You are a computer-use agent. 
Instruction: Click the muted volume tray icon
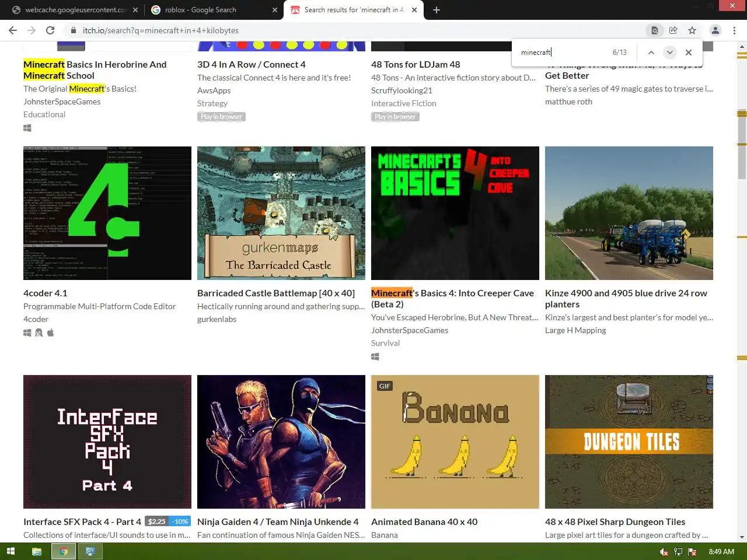tap(664, 551)
